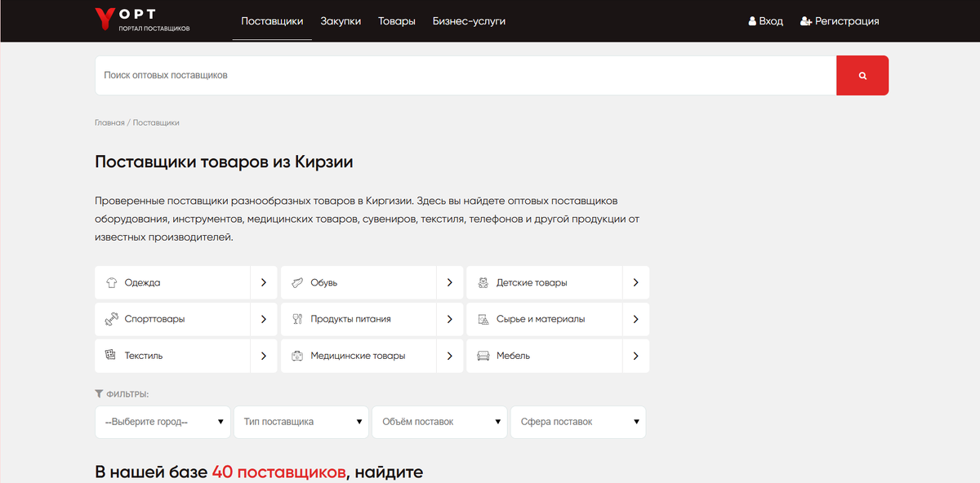Screen dimensions: 980x483
Task: Click the Поставщики breadcrumb
Action: tap(156, 122)
